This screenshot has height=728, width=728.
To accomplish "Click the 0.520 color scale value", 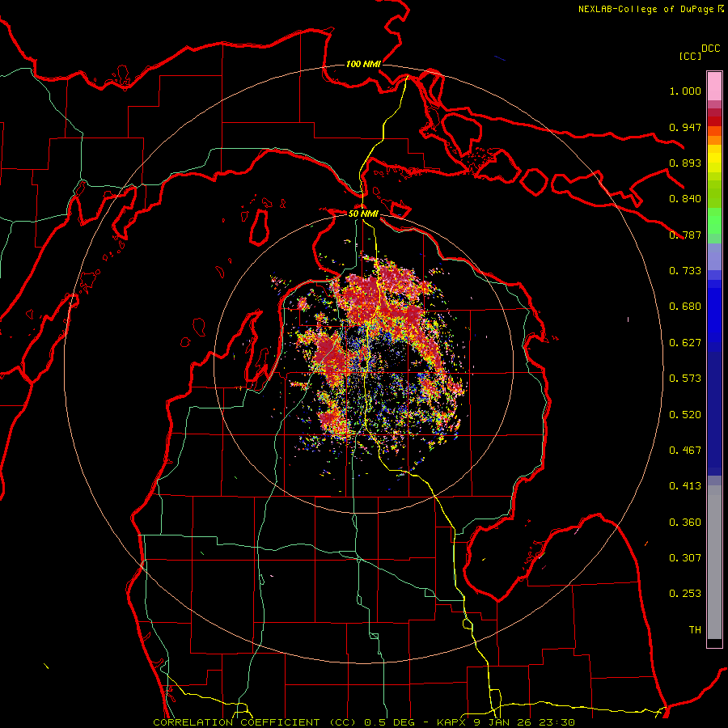I will tap(685, 415).
